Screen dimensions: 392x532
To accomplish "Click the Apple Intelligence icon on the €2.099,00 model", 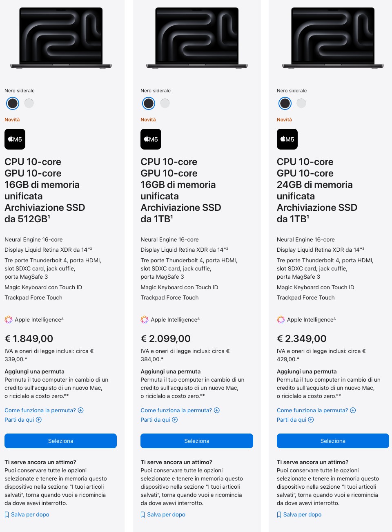I will 145,320.
